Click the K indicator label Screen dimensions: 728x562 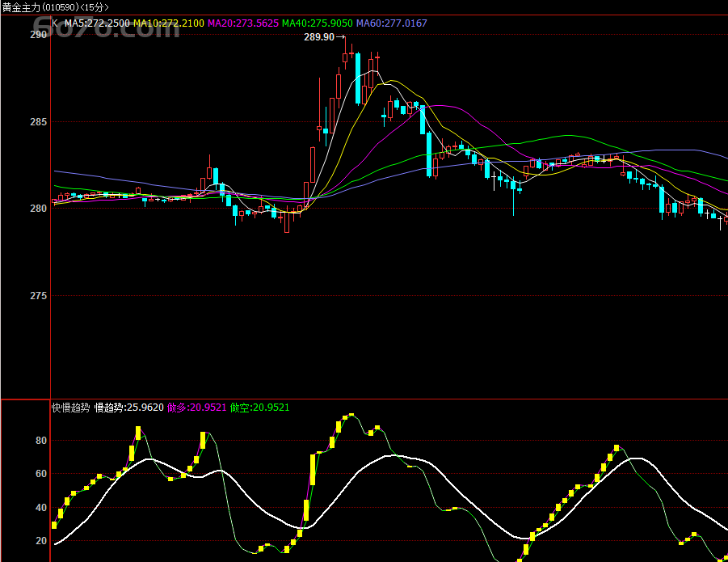(x=55, y=23)
